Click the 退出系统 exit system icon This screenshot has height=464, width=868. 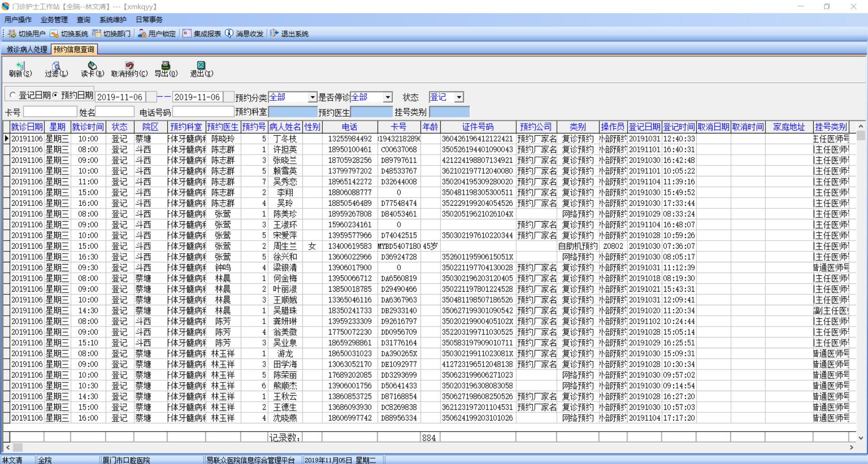coord(274,34)
